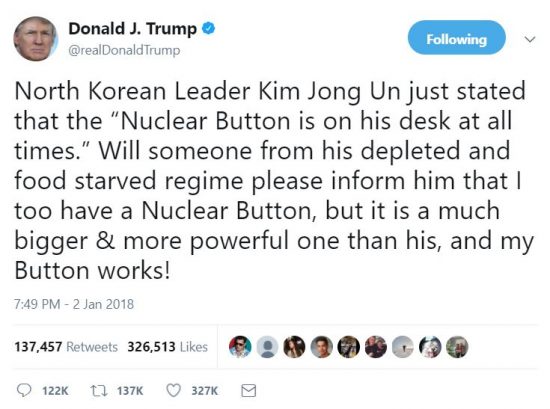Click first liker avatar with sunglasses
This screenshot has width=550, height=409.
(240, 347)
